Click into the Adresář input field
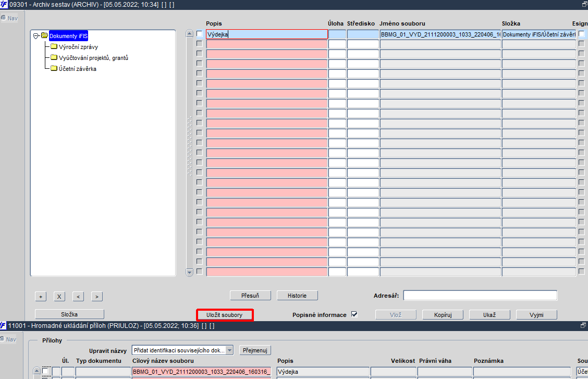This screenshot has width=588, height=379. click(480, 296)
